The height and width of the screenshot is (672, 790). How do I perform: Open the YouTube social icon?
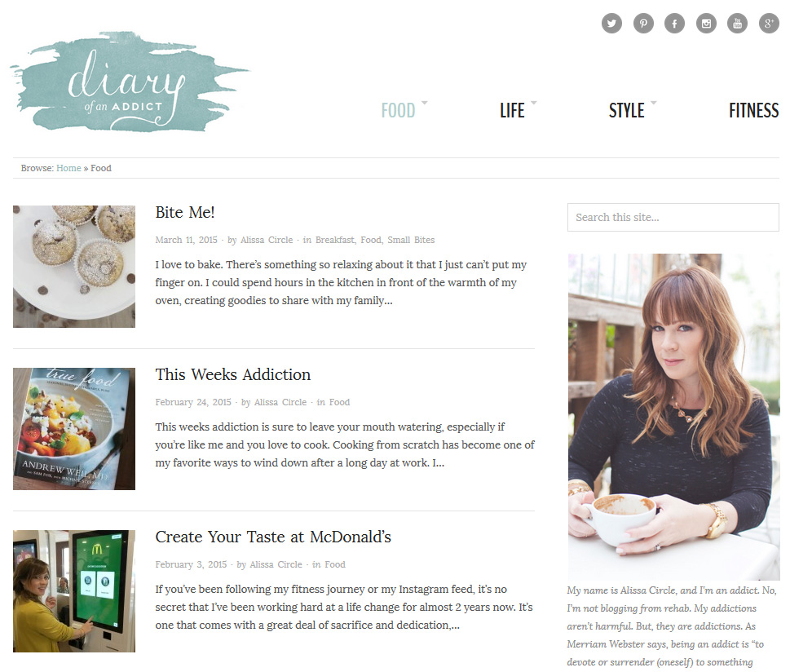click(x=738, y=23)
